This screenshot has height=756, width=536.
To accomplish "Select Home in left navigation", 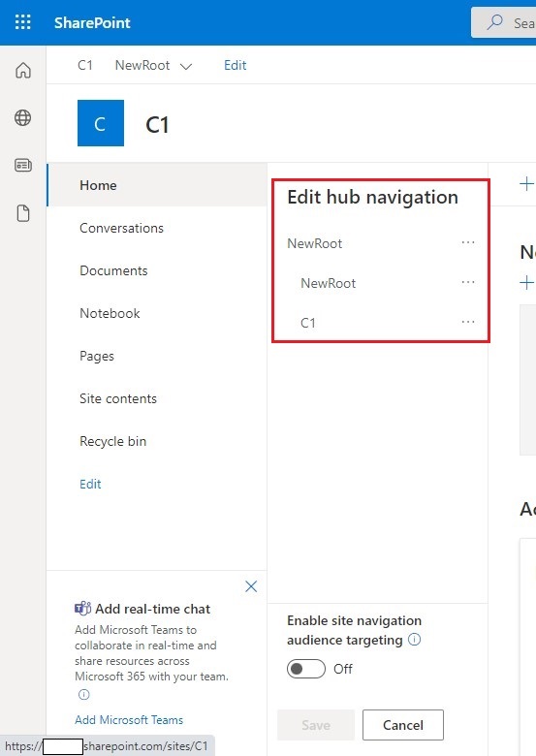I will coord(157,185).
